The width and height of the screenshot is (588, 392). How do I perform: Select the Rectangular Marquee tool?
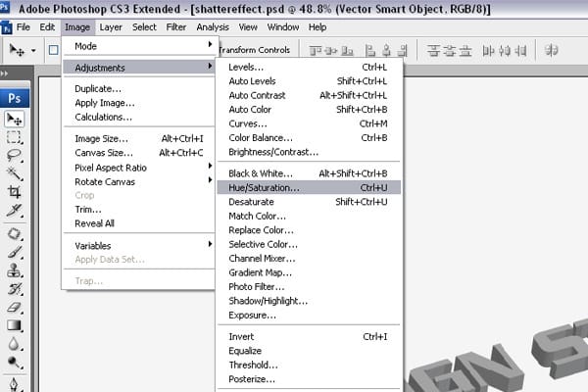[15, 137]
